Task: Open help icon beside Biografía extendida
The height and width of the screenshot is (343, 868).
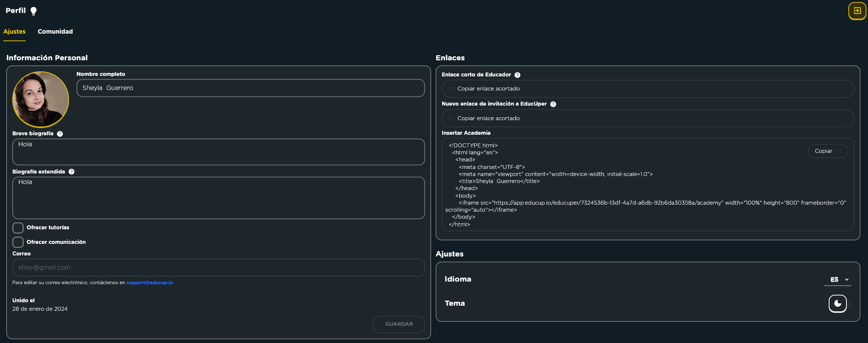Action: 71,171
